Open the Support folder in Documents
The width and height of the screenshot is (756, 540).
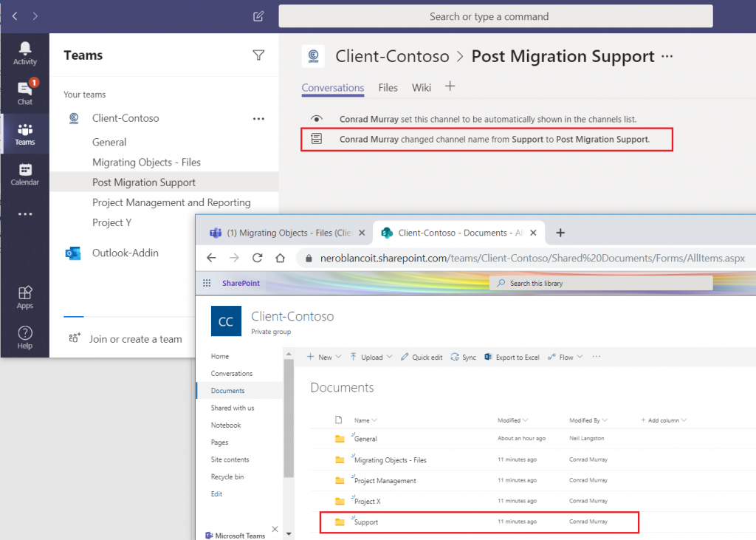point(366,522)
